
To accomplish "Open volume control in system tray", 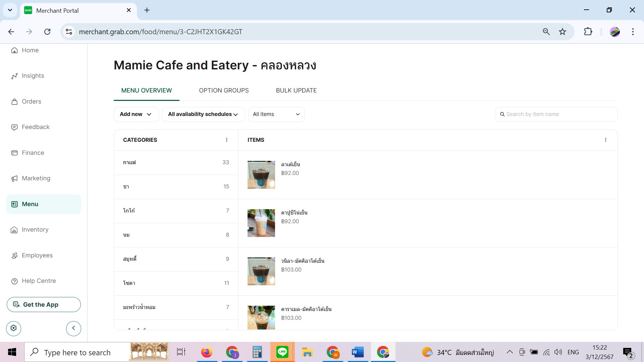I will tap(558, 352).
